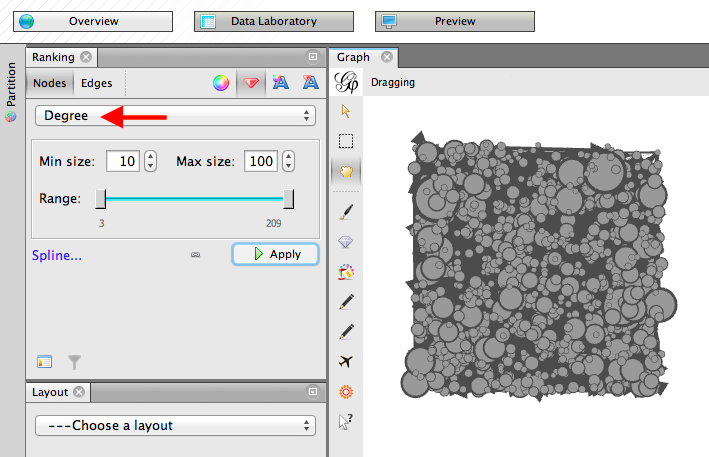Viewport: 709px width, 457px height.
Task: Select the painter brush tool
Action: (346, 212)
